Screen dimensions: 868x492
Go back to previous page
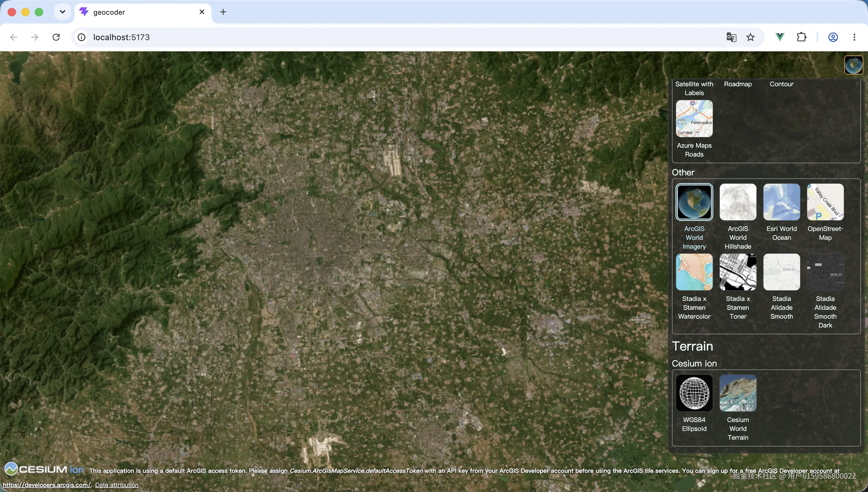14,37
